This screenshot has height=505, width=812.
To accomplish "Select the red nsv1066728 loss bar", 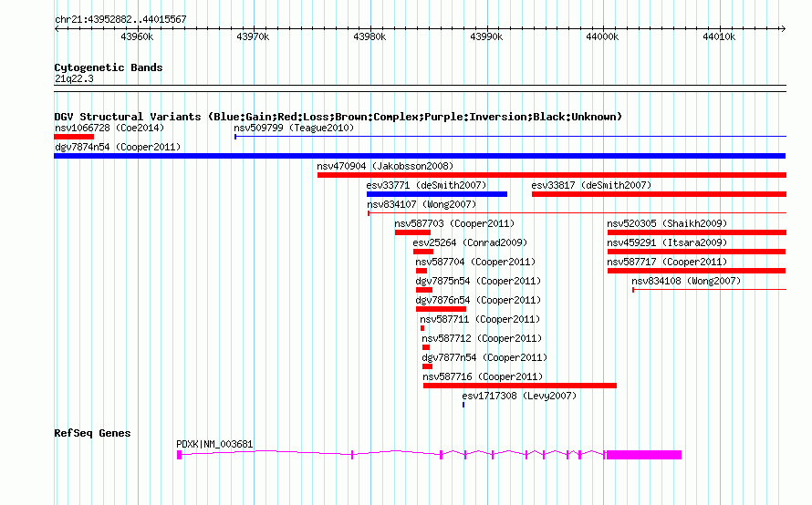I will (x=74, y=137).
